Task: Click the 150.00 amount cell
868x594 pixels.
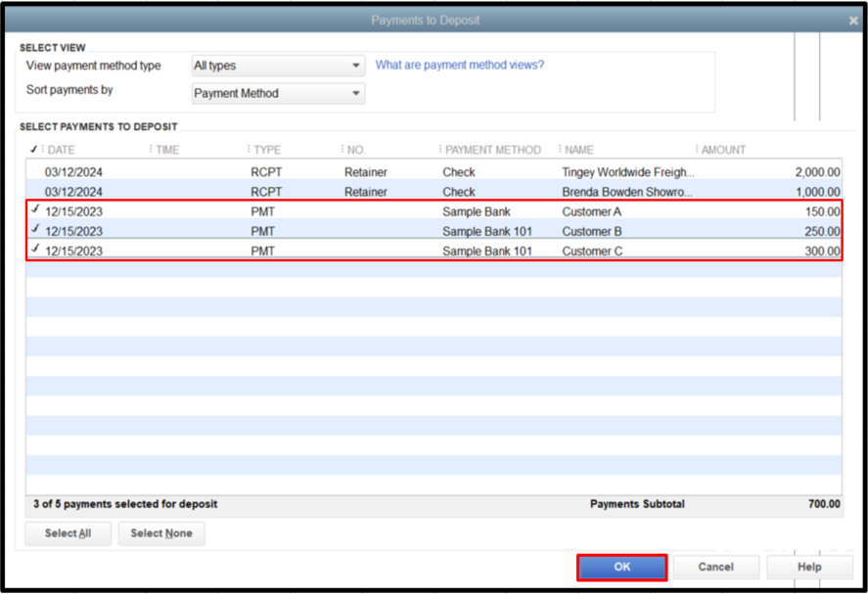Action: [x=823, y=211]
